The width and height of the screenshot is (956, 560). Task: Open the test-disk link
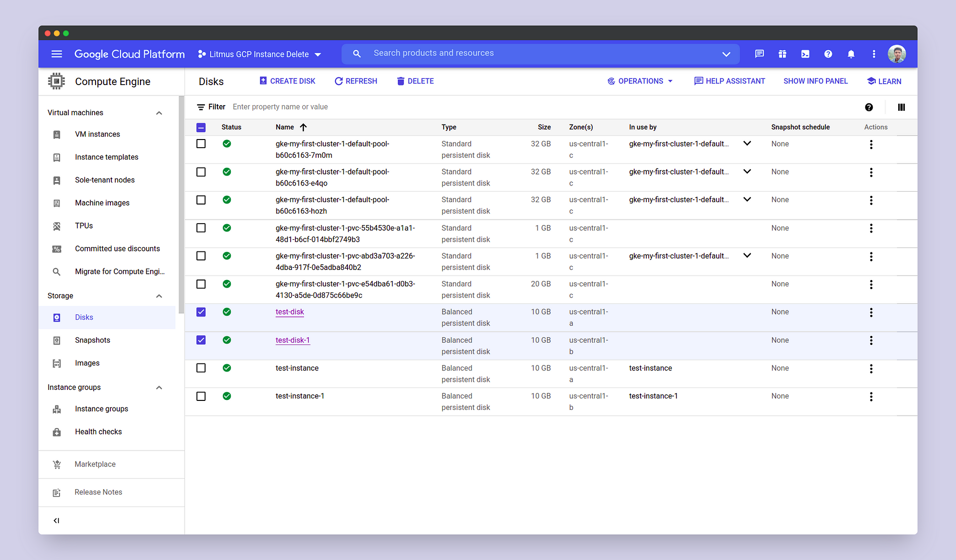[290, 312]
